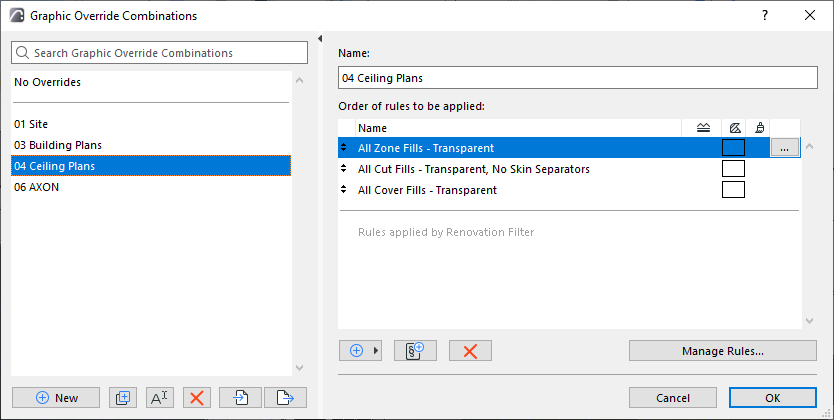
Task: Select the 06 AXON combination
Action: coord(38,187)
